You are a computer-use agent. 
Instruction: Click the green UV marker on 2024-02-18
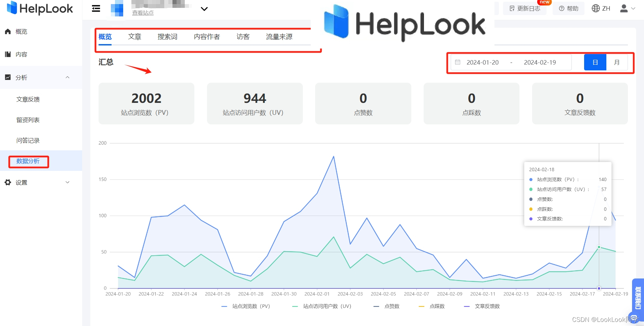click(x=599, y=247)
